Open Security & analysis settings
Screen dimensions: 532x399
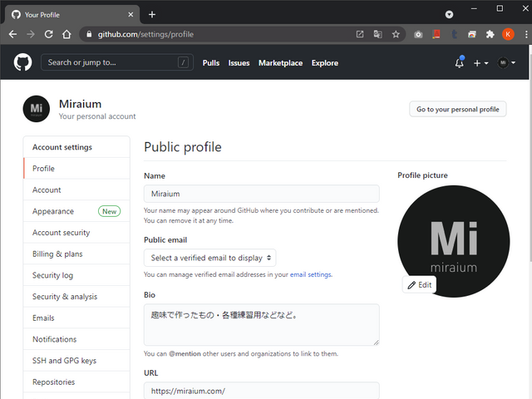point(76,297)
